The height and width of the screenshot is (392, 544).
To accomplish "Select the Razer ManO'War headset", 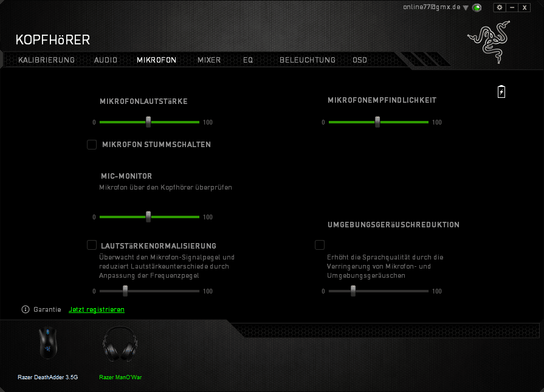I will coord(120,345).
